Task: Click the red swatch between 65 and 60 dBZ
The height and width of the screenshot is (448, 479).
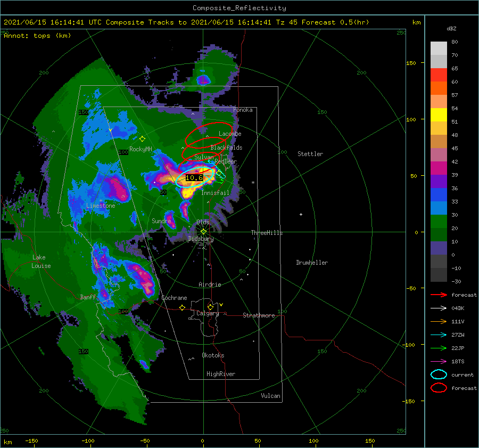Action: click(439, 75)
